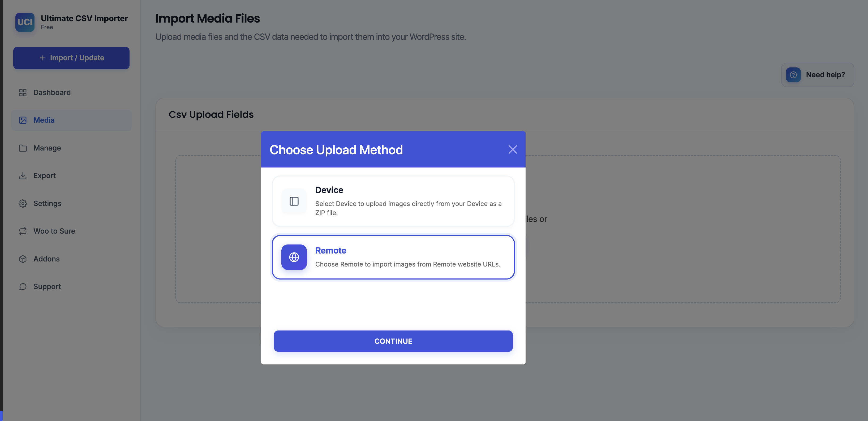The height and width of the screenshot is (421, 868).
Task: Select the Remote upload method card
Action: click(x=393, y=257)
